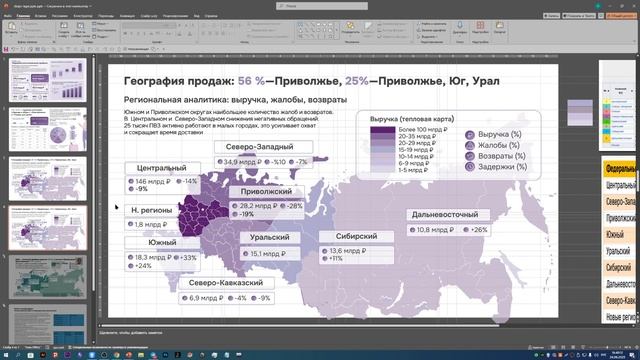This screenshot has width=640, height=360.
Task: Toggle underline formatting
Action: pyautogui.click(x=138, y=33)
